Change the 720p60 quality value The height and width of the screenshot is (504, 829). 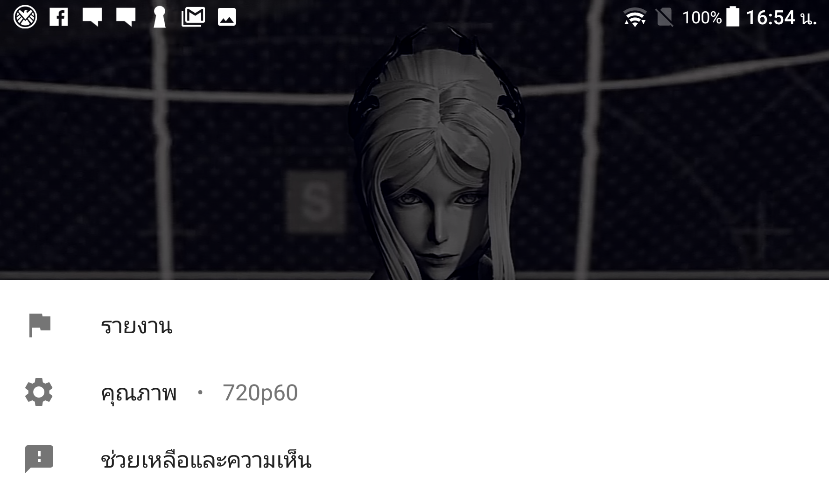(260, 393)
